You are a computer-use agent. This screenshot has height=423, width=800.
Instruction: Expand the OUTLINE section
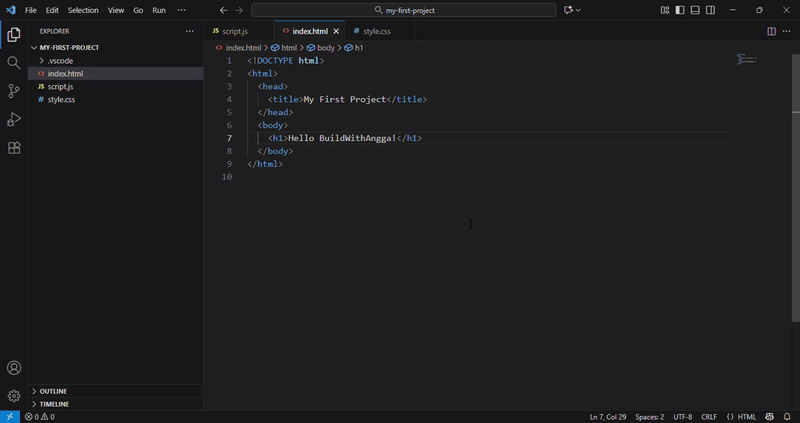click(116, 391)
